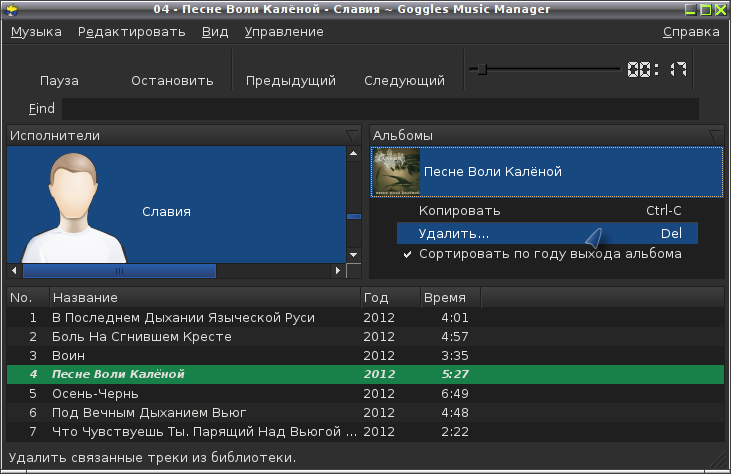Click the Остановить button
This screenshot has width=731, height=474.
(172, 81)
